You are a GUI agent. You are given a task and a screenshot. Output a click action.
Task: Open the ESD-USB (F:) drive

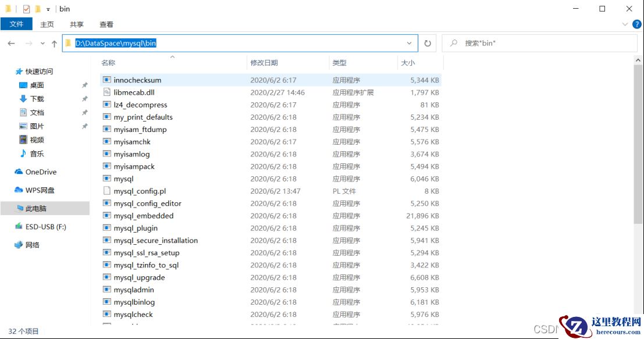pos(45,227)
